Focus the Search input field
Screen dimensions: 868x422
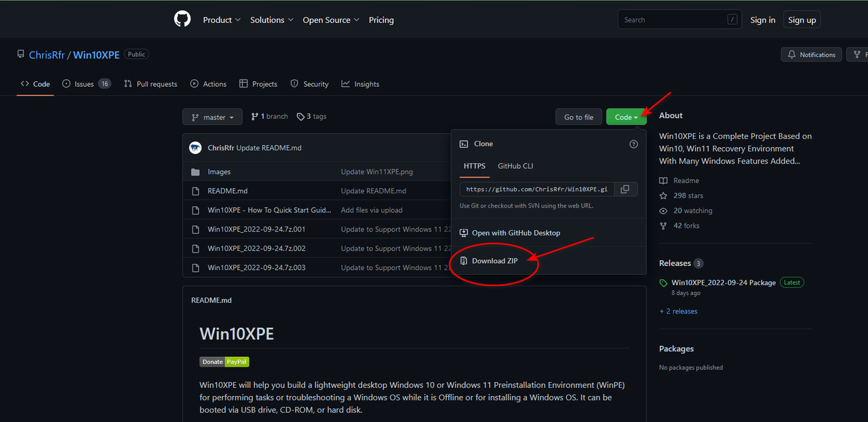click(x=679, y=20)
